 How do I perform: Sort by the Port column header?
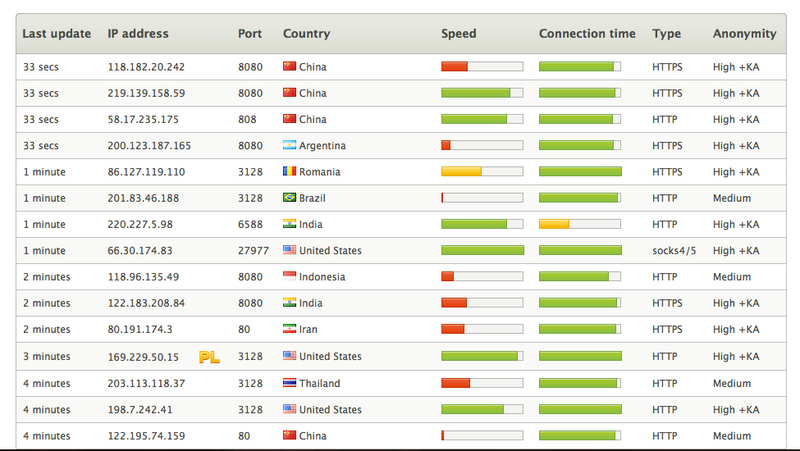pyautogui.click(x=250, y=34)
